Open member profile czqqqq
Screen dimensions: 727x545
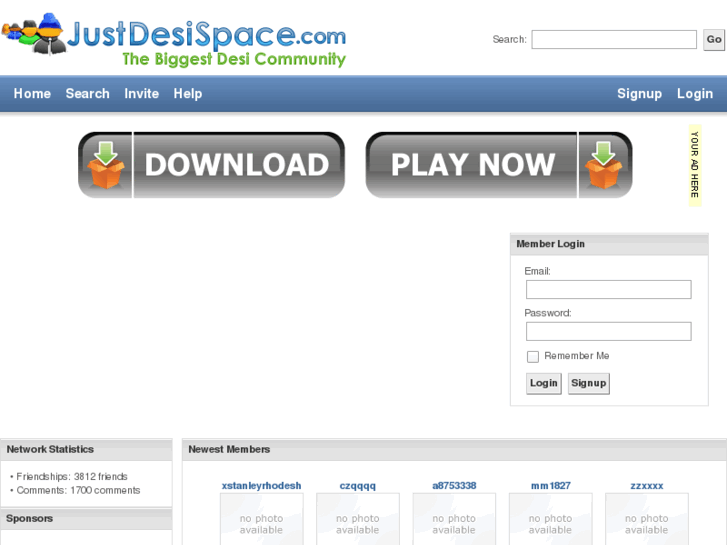click(357, 486)
